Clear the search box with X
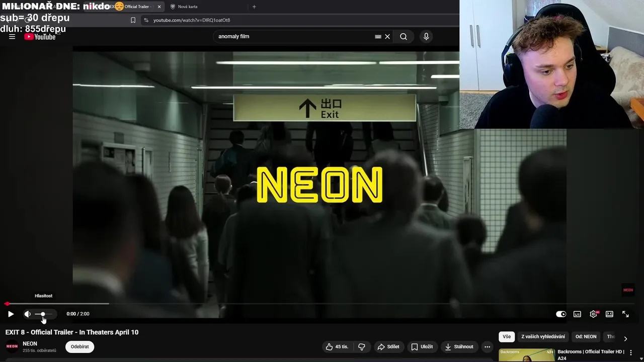 387,36
